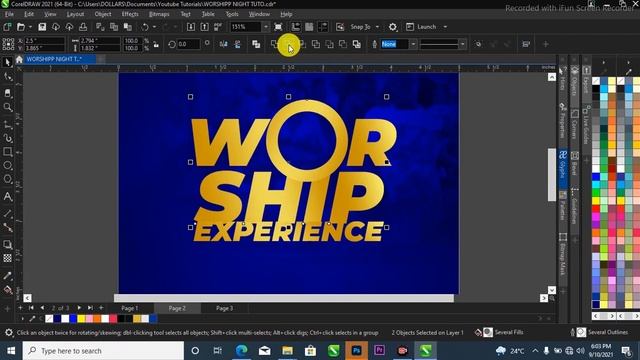Screen dimensions: 640x360
Task: Click the Launch button
Action: (x=422, y=27)
